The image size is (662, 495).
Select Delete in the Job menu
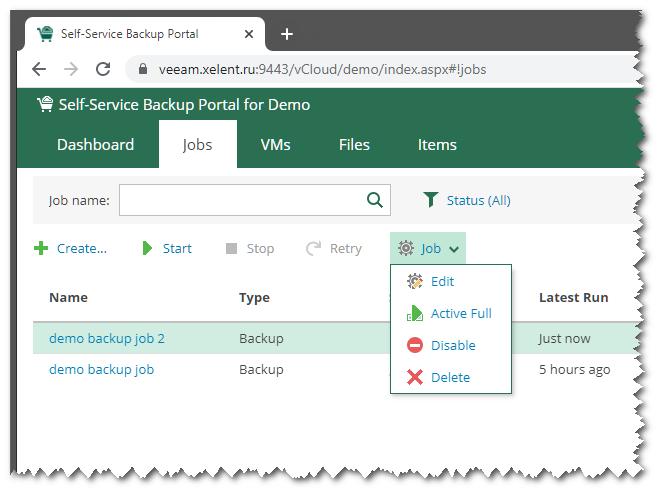click(x=450, y=377)
